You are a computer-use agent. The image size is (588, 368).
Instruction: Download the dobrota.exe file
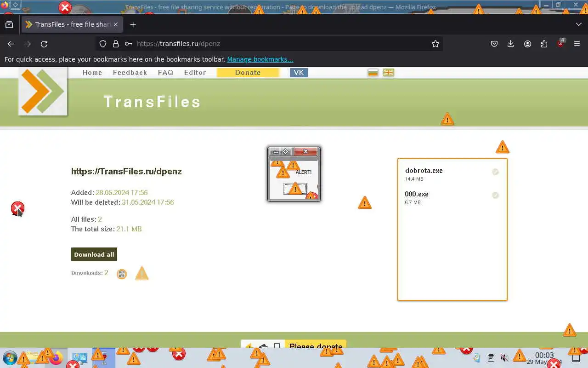tap(424, 171)
